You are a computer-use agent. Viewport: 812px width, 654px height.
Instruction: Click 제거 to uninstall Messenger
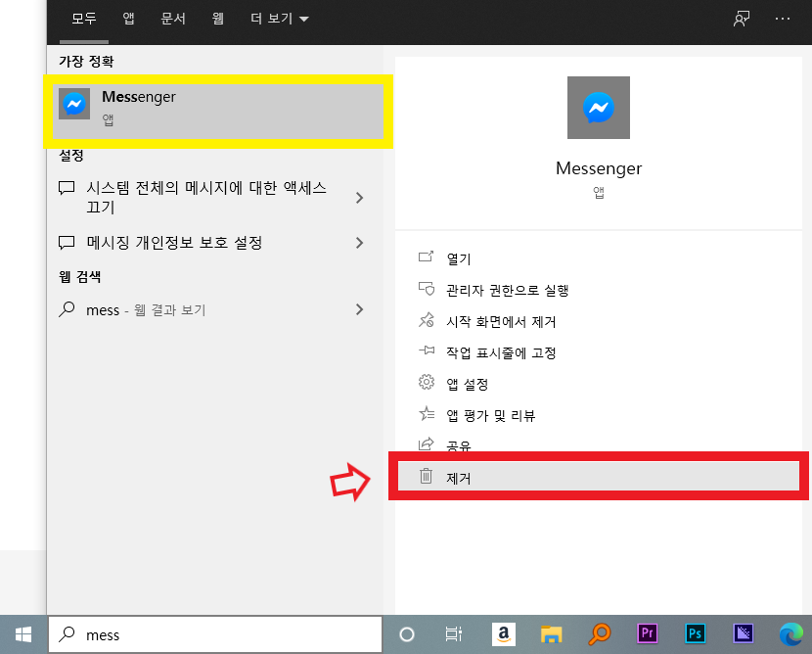pyautogui.click(x=598, y=476)
